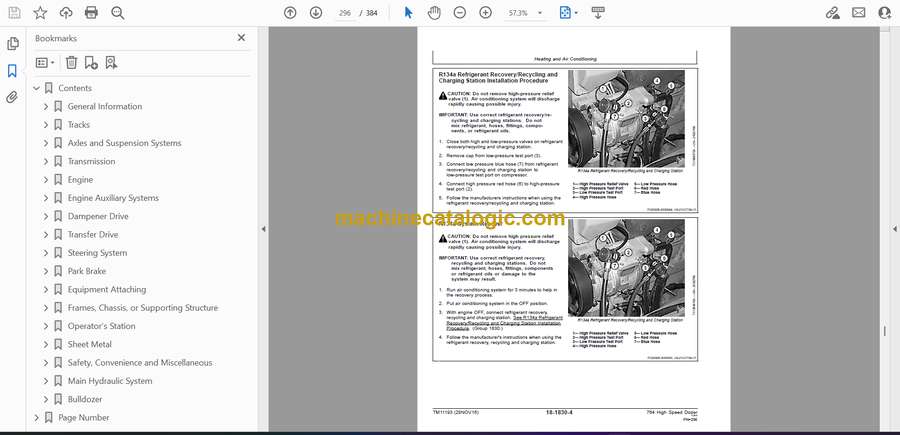Click the lower compressor photo on page
The image size is (900, 435).
click(626, 268)
